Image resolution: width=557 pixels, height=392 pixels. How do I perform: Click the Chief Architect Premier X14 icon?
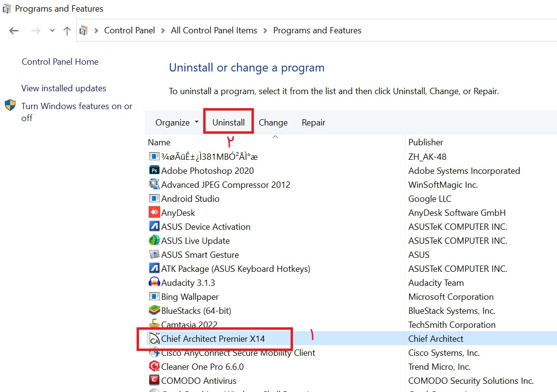[154, 338]
